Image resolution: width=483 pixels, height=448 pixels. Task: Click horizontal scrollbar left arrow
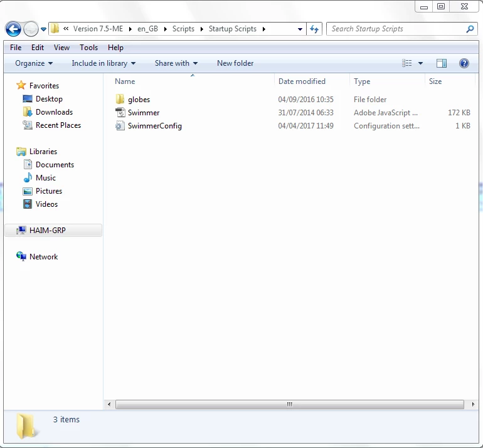pos(109,404)
